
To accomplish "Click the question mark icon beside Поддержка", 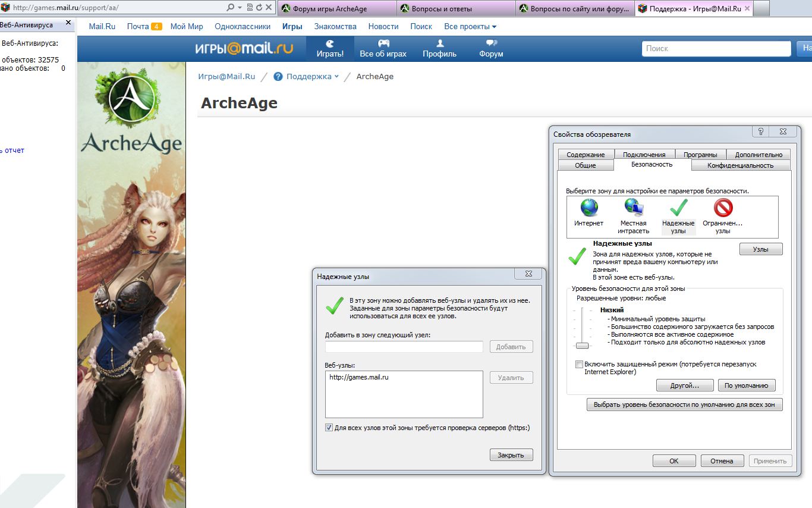I will [x=278, y=77].
